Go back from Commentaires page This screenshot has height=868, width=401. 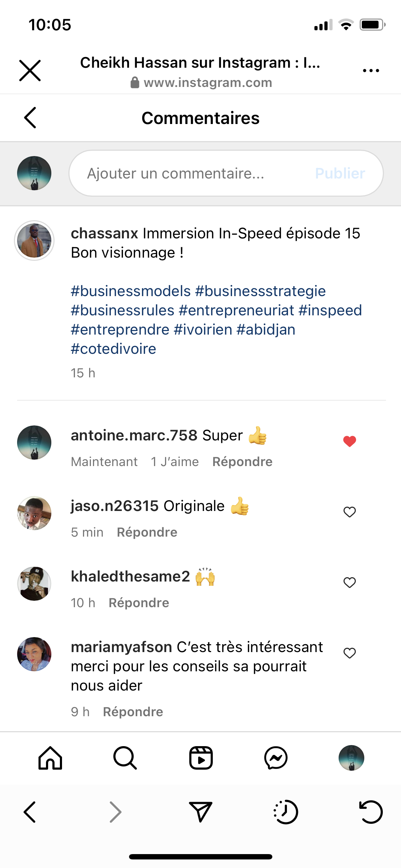(x=30, y=118)
